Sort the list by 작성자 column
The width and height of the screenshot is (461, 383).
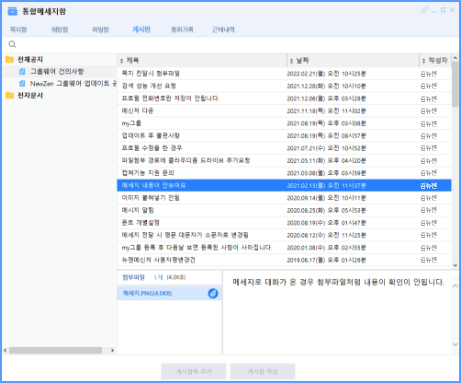tap(435, 60)
